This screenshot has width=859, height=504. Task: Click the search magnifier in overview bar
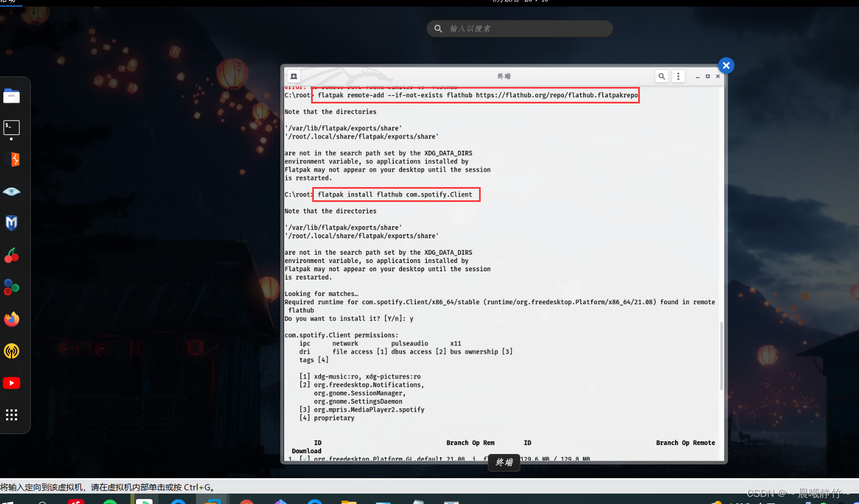click(x=438, y=29)
